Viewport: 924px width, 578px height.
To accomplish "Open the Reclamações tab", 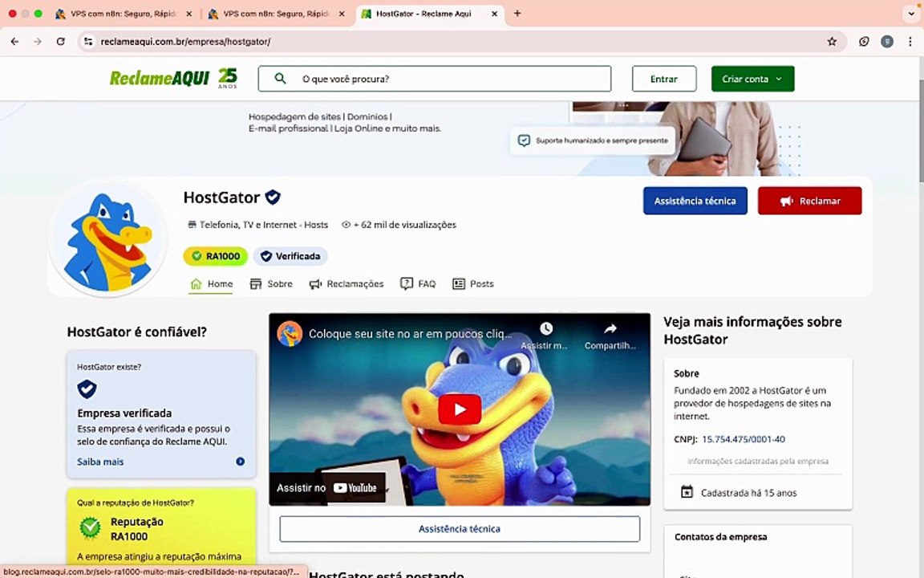I will 346,283.
